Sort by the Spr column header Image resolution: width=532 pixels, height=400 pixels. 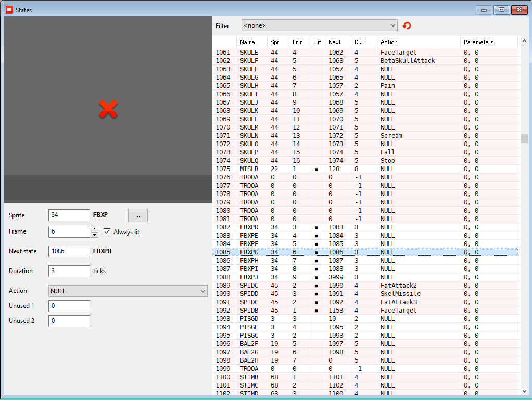278,42
